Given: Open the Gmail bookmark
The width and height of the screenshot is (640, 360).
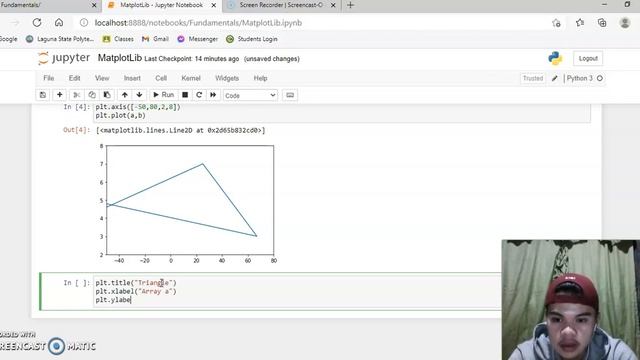Looking at the screenshot, I should click(155, 39).
